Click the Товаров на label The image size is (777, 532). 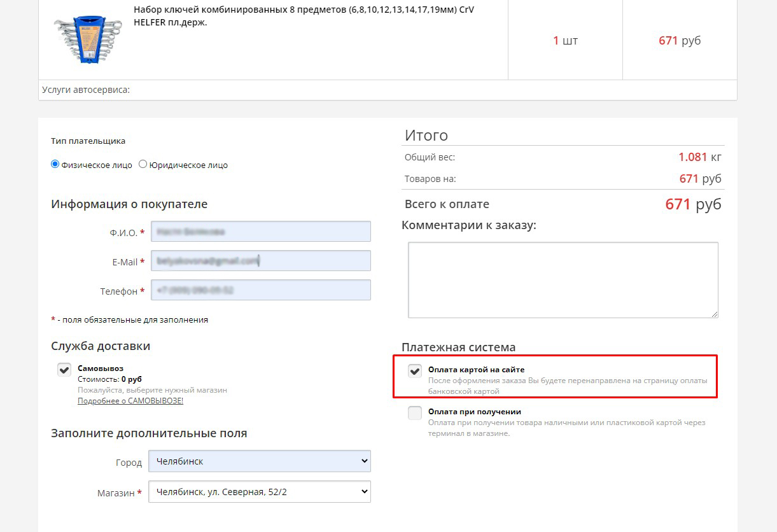pyautogui.click(x=430, y=179)
